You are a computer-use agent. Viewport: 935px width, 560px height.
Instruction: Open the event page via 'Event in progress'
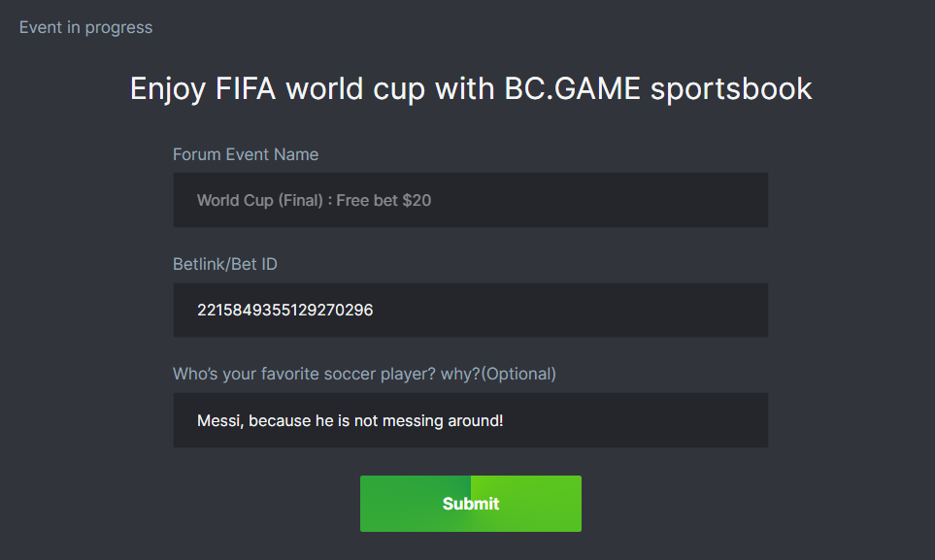84,27
